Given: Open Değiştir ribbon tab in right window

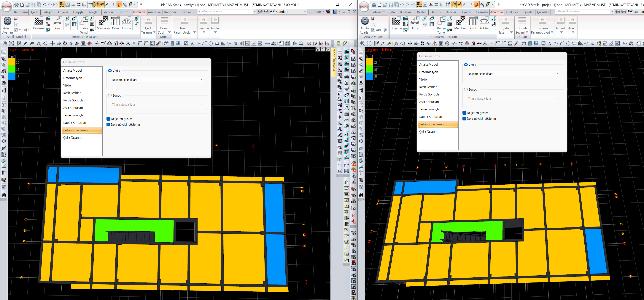Looking at the screenshot, I should tap(436, 12).
